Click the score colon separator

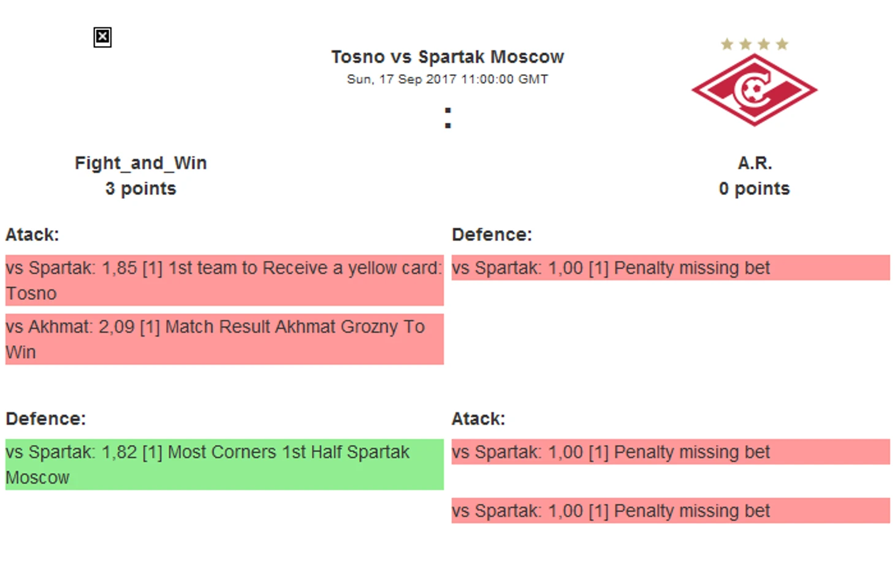point(447,118)
